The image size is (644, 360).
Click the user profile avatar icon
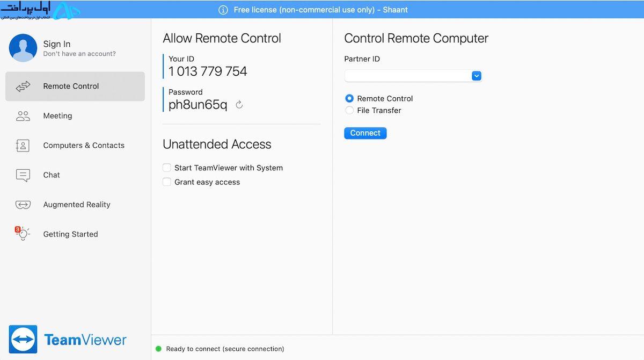23,48
